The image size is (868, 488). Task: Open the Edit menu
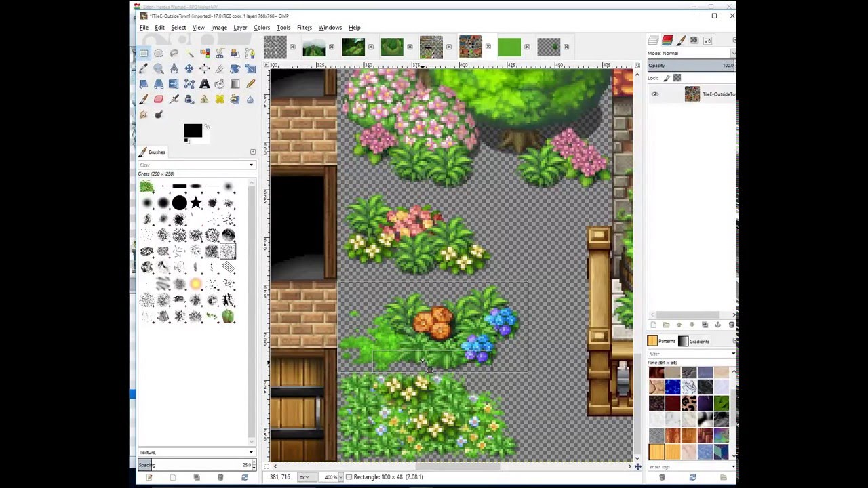(x=159, y=28)
